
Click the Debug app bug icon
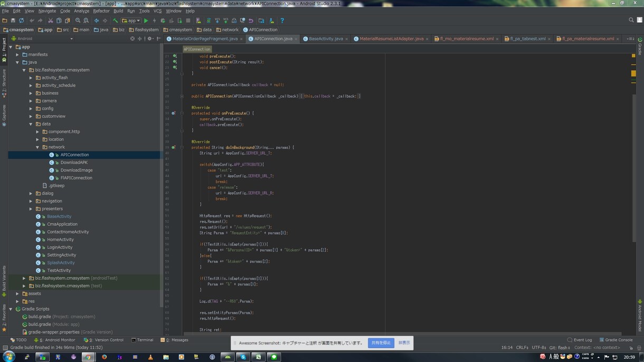[163, 21]
